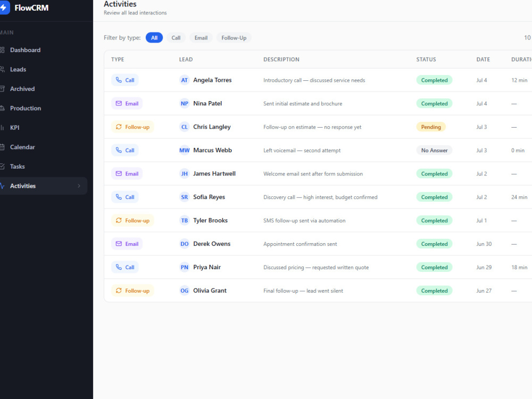
Task: Click 'Appointment confirmation sent' description
Action: 300,244
